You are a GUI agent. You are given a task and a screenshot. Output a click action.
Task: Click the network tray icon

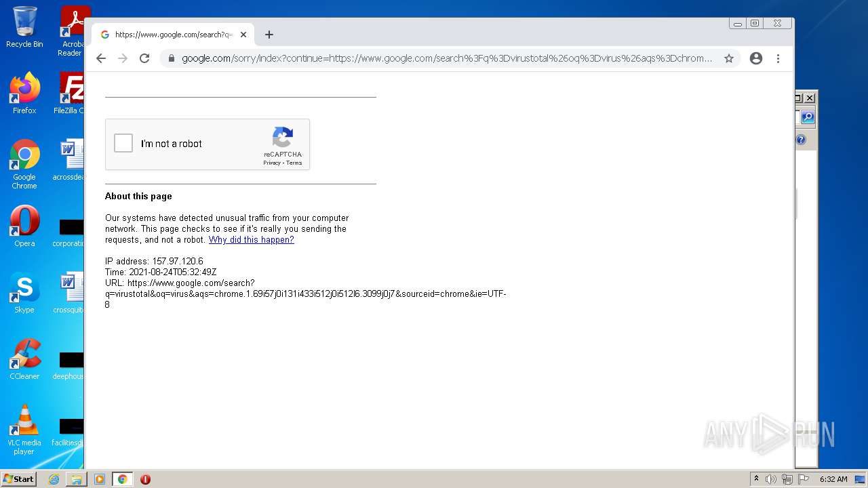[x=787, y=479]
